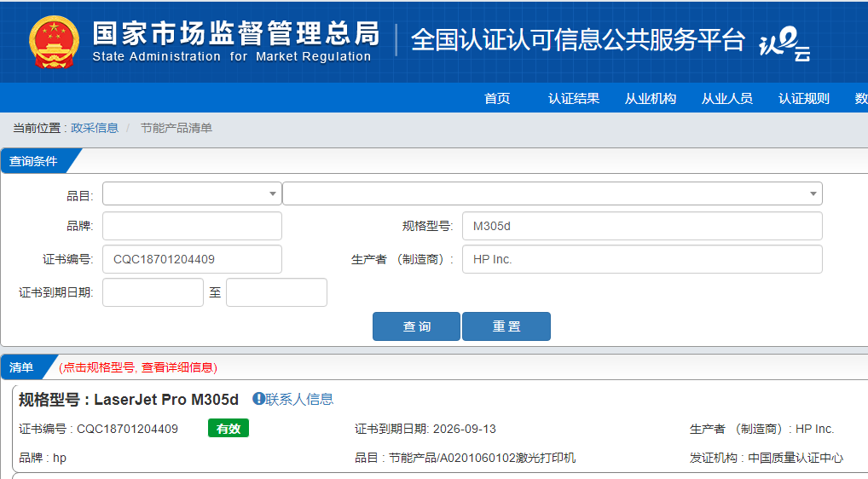The height and width of the screenshot is (479, 868).
Task: Click the 政采信息 breadcrumb link
Action: [95, 128]
